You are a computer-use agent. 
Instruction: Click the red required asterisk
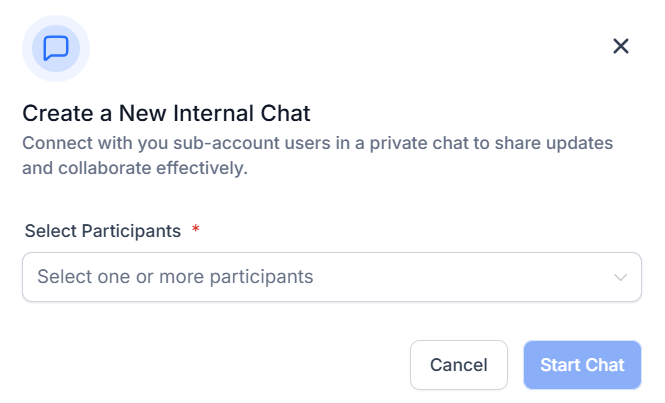(x=196, y=229)
